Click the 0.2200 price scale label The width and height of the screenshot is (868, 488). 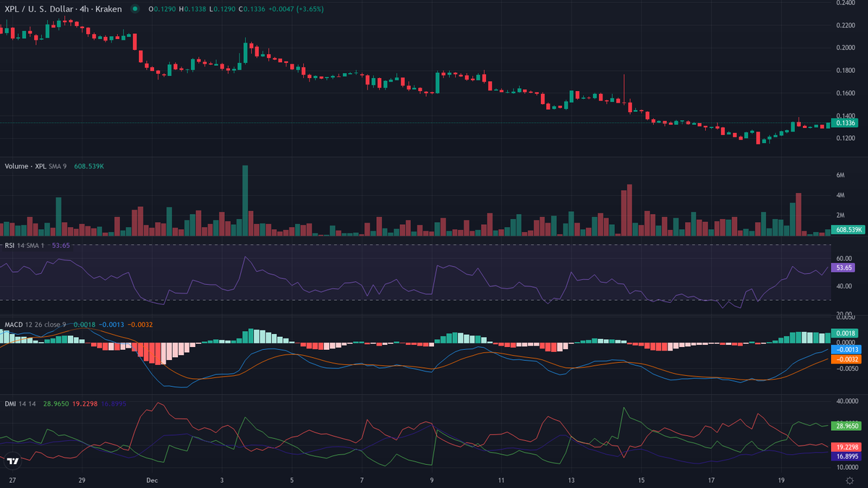pos(845,25)
